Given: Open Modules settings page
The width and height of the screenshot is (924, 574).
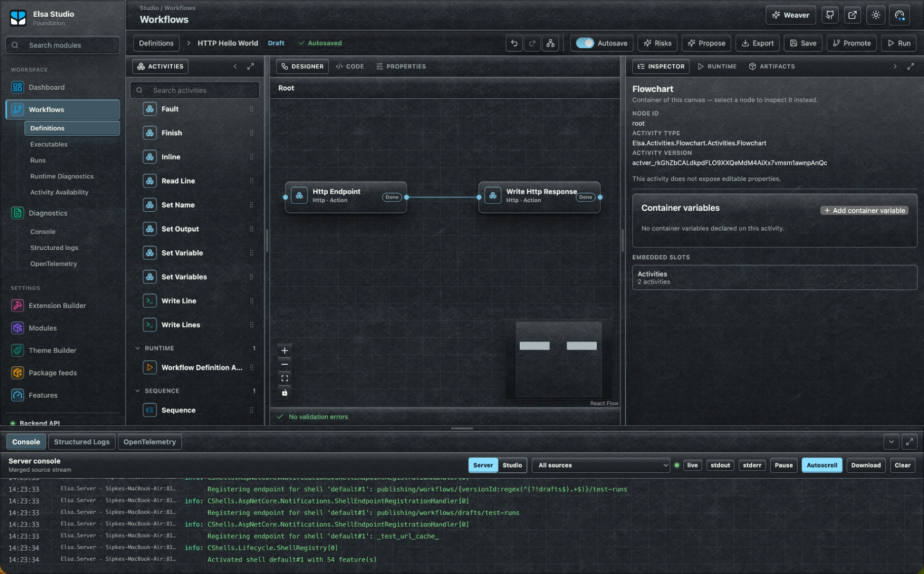Looking at the screenshot, I should click(x=63, y=328).
